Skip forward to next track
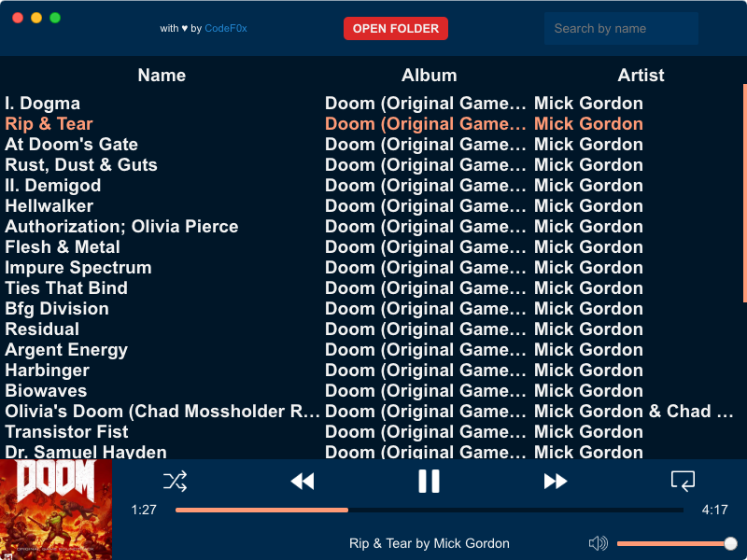This screenshot has width=747, height=560. pos(556,482)
